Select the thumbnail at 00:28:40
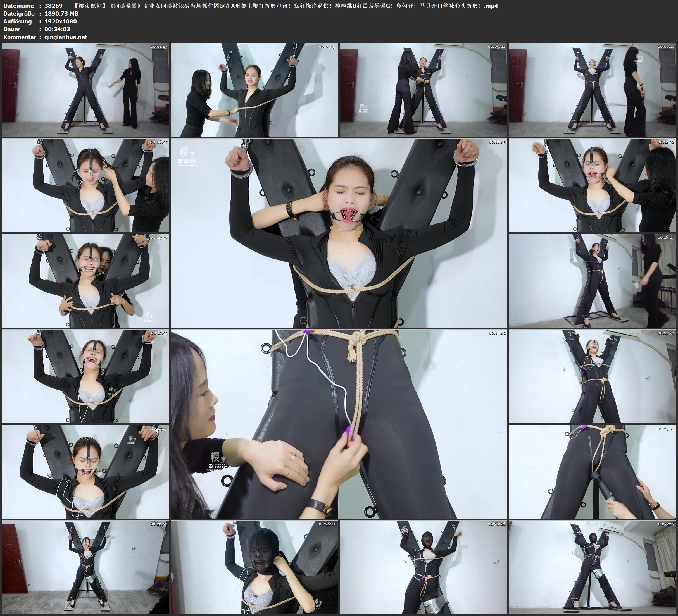The height and width of the screenshot is (616, 678). [254, 567]
